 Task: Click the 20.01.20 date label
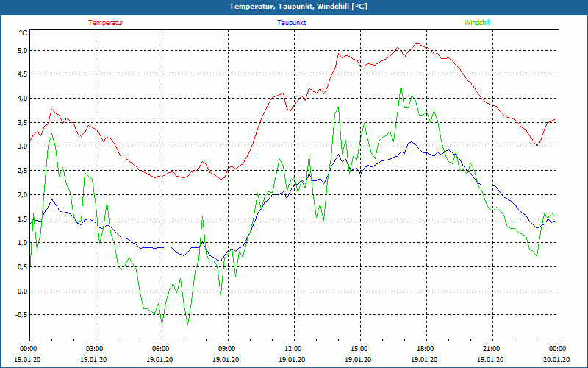(556, 359)
